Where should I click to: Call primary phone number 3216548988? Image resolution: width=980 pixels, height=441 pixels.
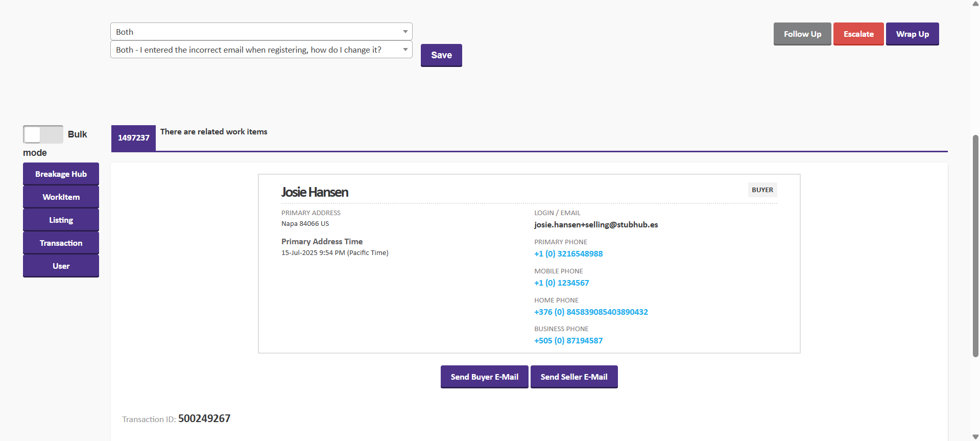[x=568, y=254]
